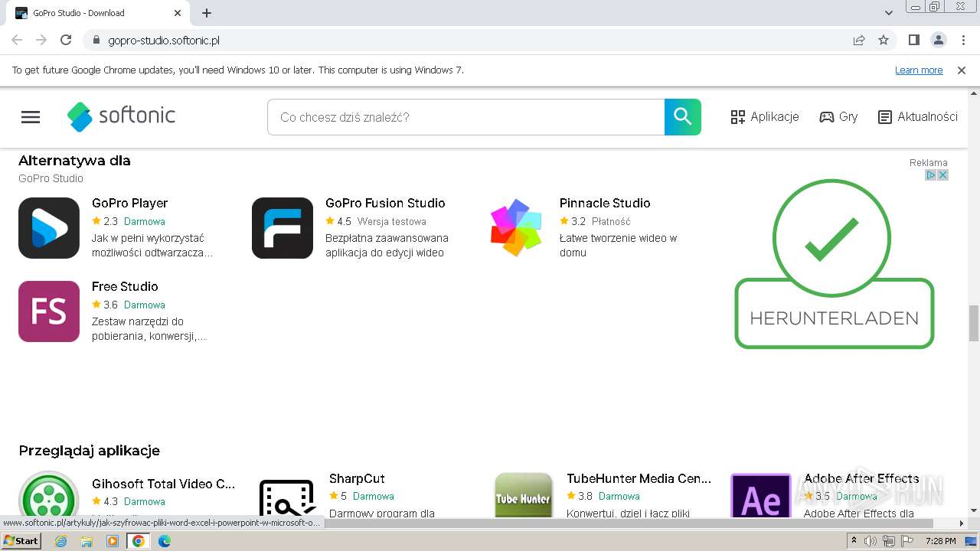Open the Pinnacle Studio title link
980x551 pixels.
605,203
